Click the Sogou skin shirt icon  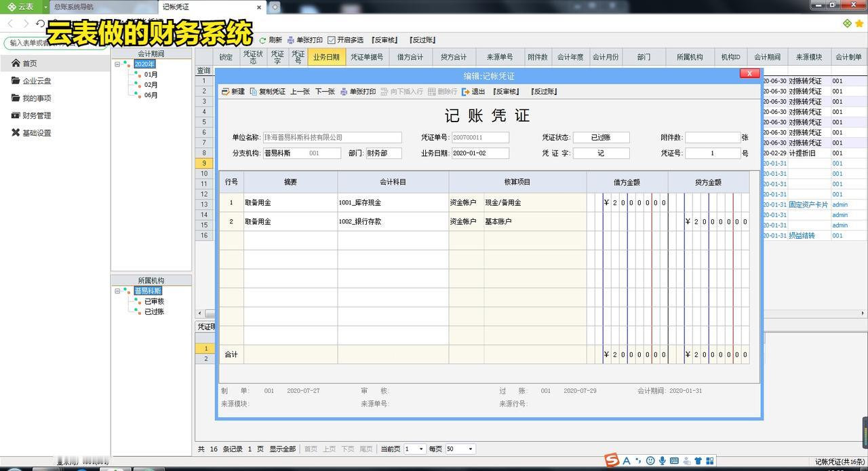tap(698, 461)
